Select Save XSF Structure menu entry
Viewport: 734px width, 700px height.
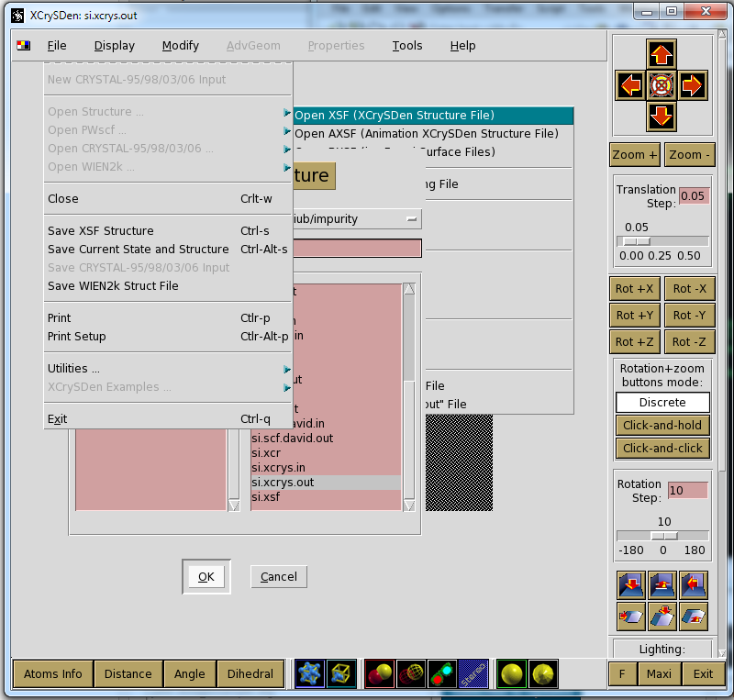pos(168,231)
